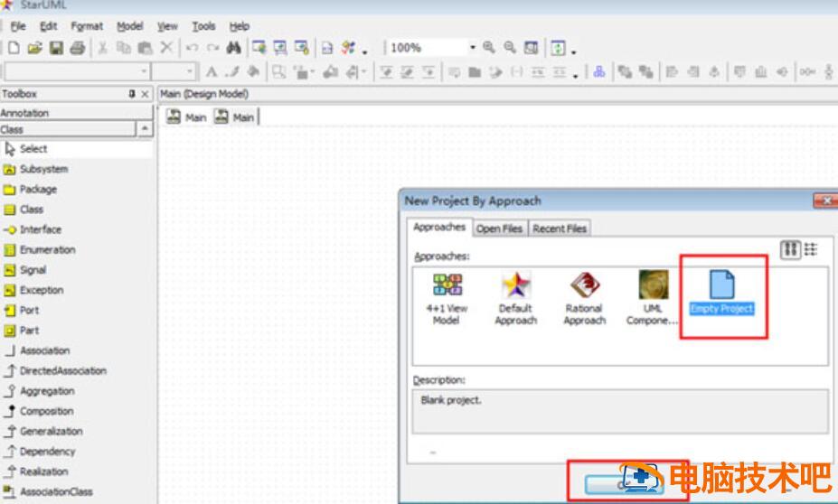The image size is (838, 504).
Task: Choose the Rational Approach icon
Action: [585, 298]
